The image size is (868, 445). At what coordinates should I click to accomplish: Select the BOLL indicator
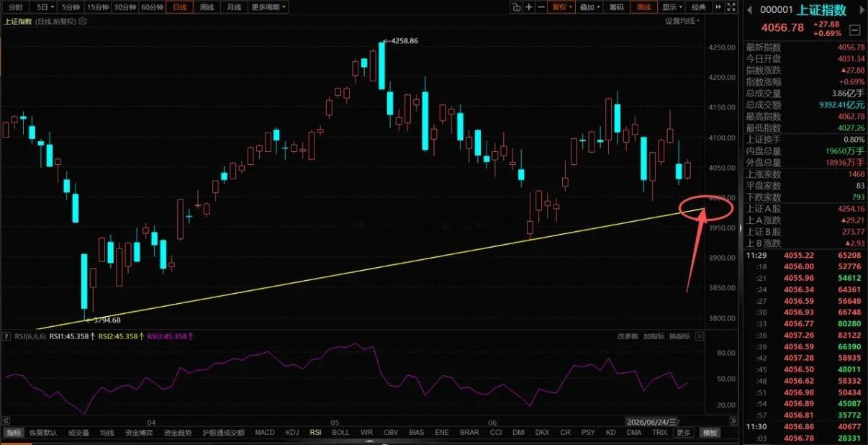point(340,433)
